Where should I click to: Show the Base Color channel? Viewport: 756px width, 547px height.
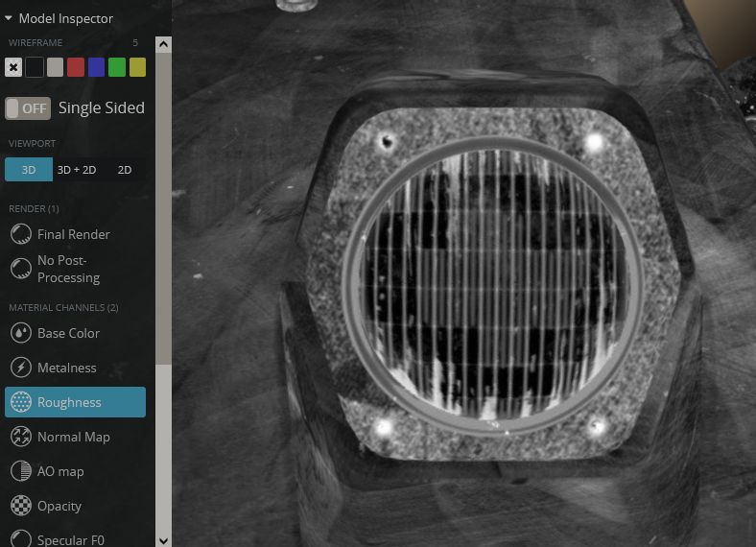(68, 333)
